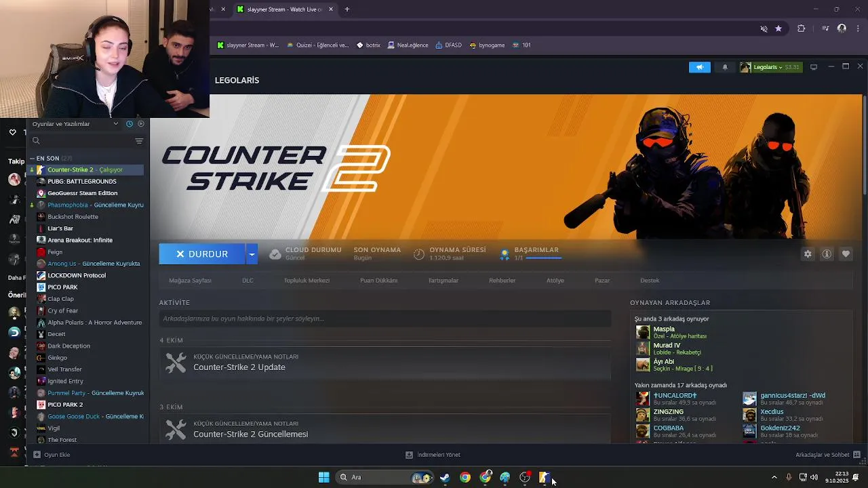The width and height of the screenshot is (868, 488).
Task: Open İndirmeleri Yönet downloads manager
Action: coord(433,455)
